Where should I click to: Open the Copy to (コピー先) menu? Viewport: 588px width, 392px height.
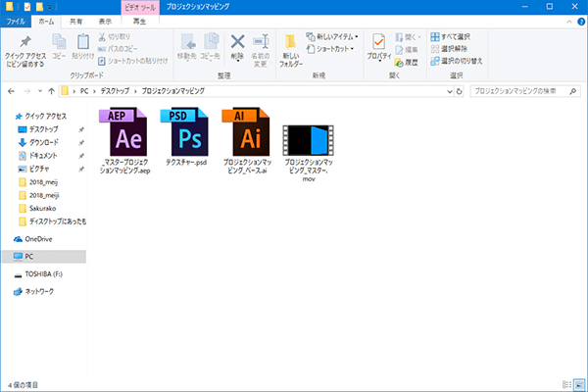(210, 47)
